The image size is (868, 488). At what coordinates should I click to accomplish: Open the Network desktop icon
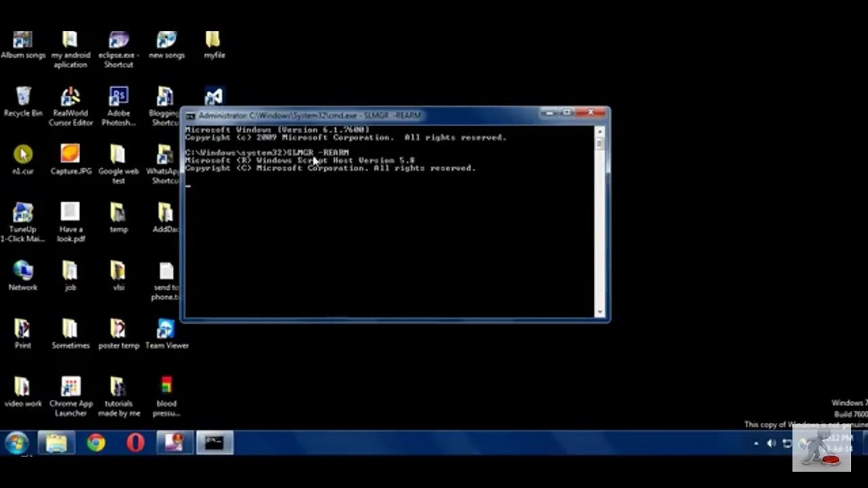23,276
